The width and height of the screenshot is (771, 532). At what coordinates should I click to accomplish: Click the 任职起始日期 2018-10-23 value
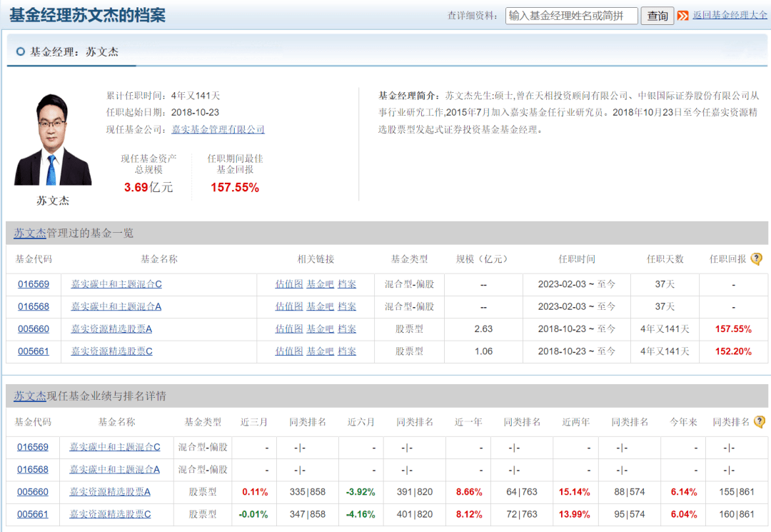pyautogui.click(x=195, y=113)
